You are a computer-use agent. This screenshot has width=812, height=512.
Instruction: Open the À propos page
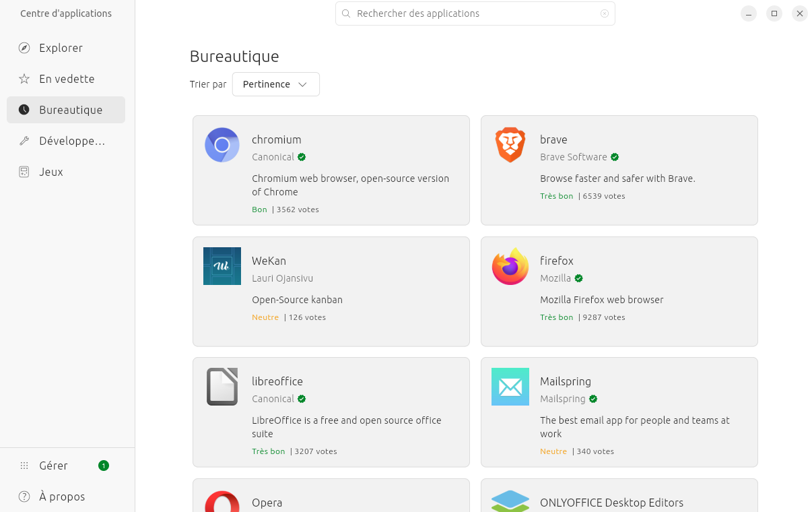point(62,497)
